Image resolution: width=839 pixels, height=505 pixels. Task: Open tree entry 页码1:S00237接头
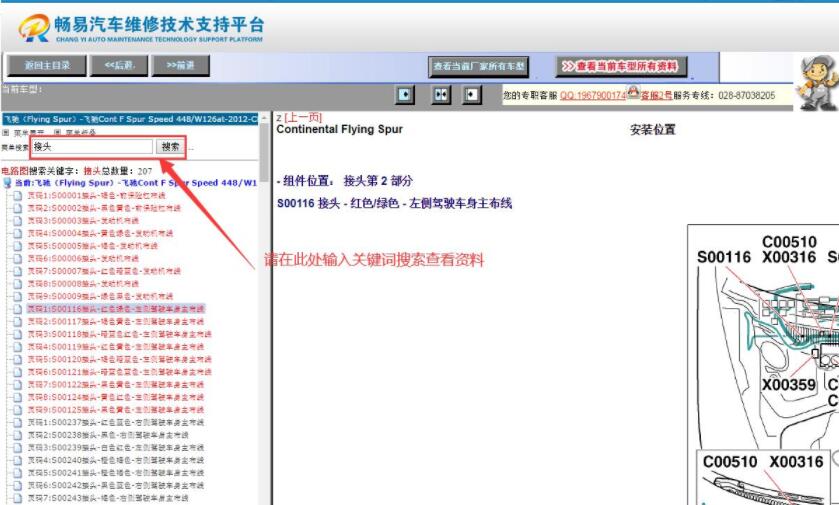[x=116, y=423]
